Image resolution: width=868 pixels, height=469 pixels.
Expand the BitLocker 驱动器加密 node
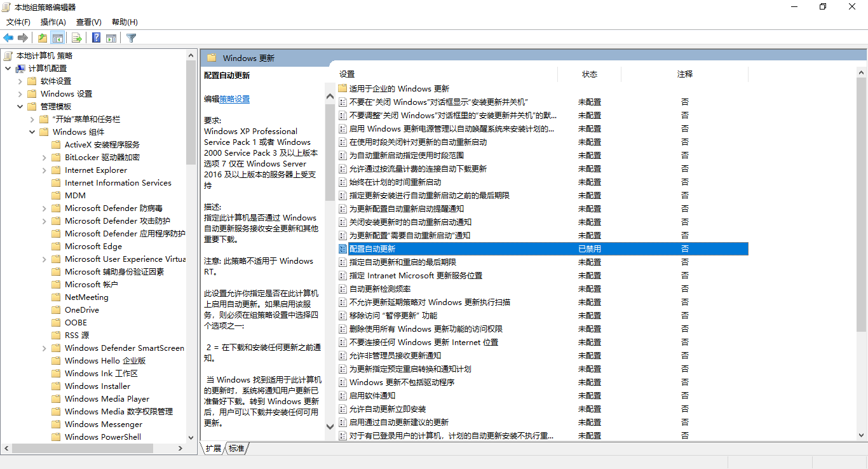[44, 158]
